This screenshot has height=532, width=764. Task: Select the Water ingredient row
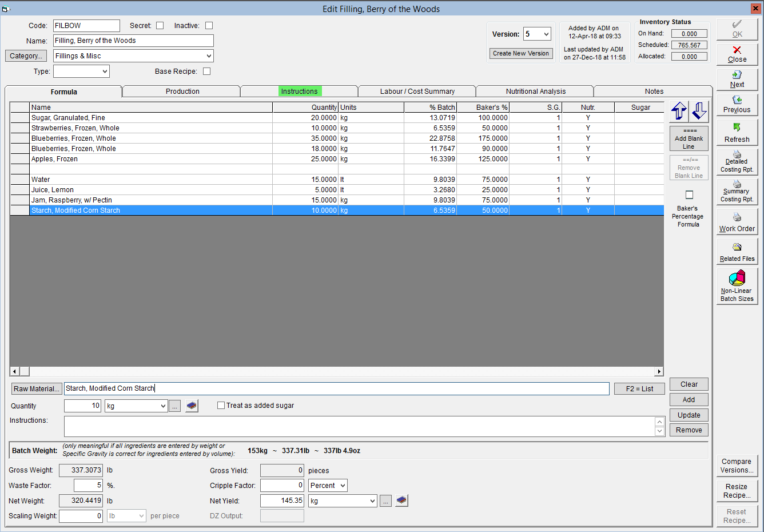click(x=337, y=180)
